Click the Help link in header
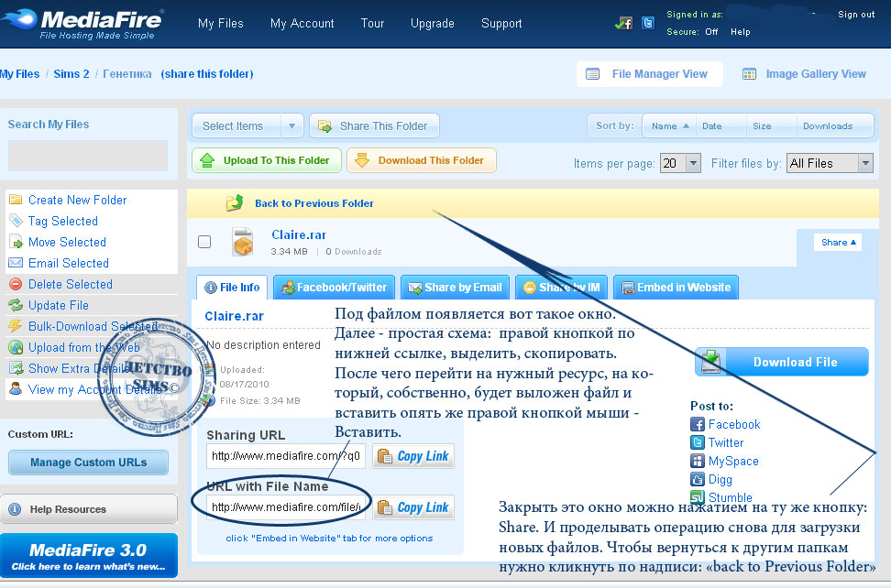Image resolution: width=891 pixels, height=588 pixels. 741,32
